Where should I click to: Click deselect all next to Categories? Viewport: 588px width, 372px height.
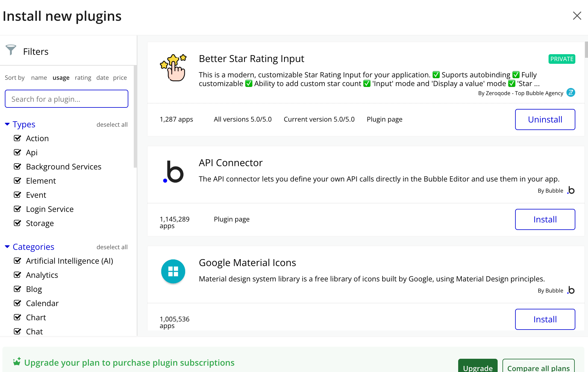pyautogui.click(x=112, y=247)
